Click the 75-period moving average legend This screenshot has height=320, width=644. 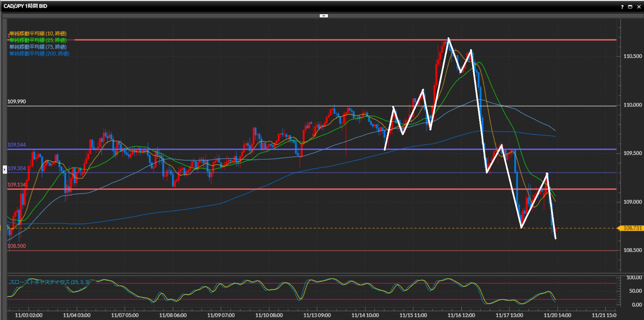click(38, 47)
